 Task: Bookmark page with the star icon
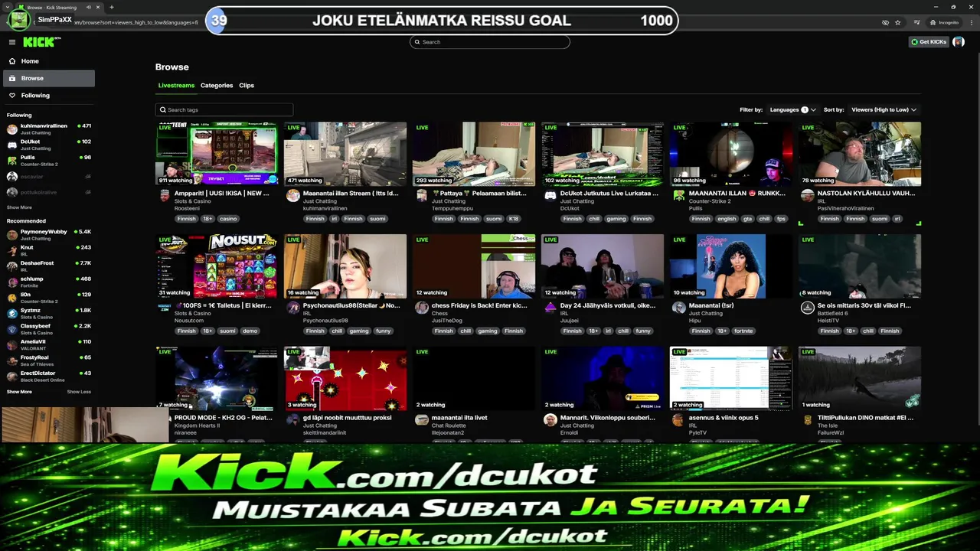click(897, 22)
